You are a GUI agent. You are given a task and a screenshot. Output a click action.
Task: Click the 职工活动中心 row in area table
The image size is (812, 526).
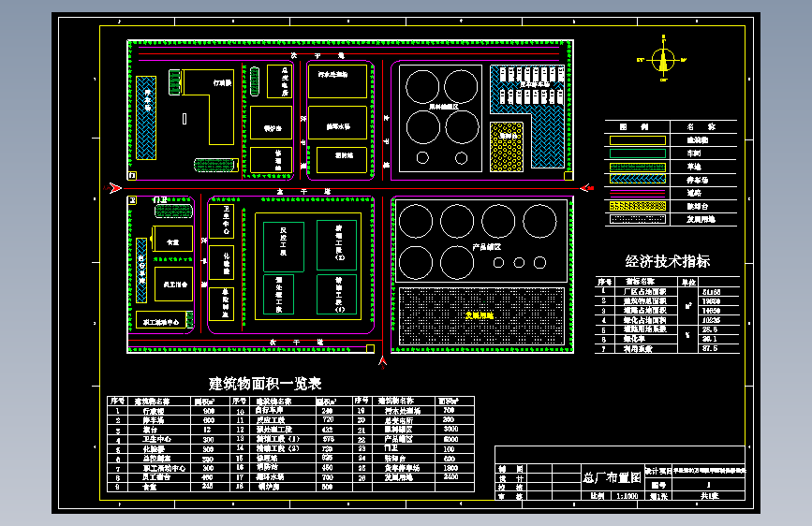tap(170, 468)
